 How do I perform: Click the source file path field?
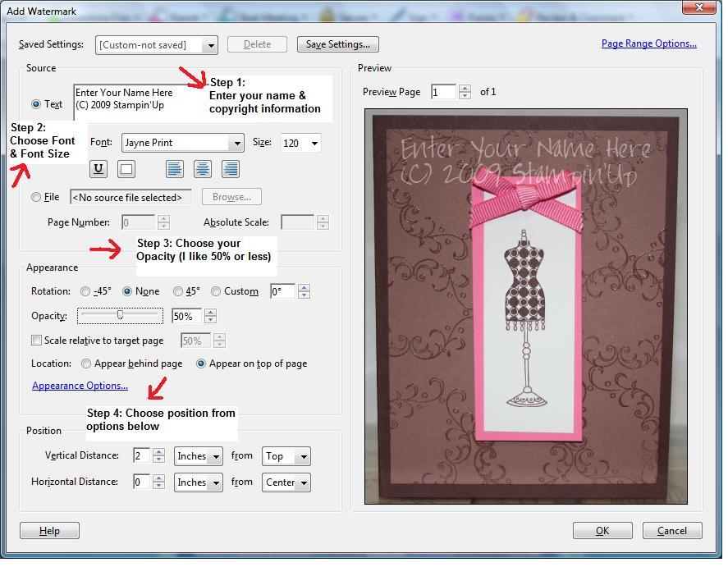click(131, 198)
